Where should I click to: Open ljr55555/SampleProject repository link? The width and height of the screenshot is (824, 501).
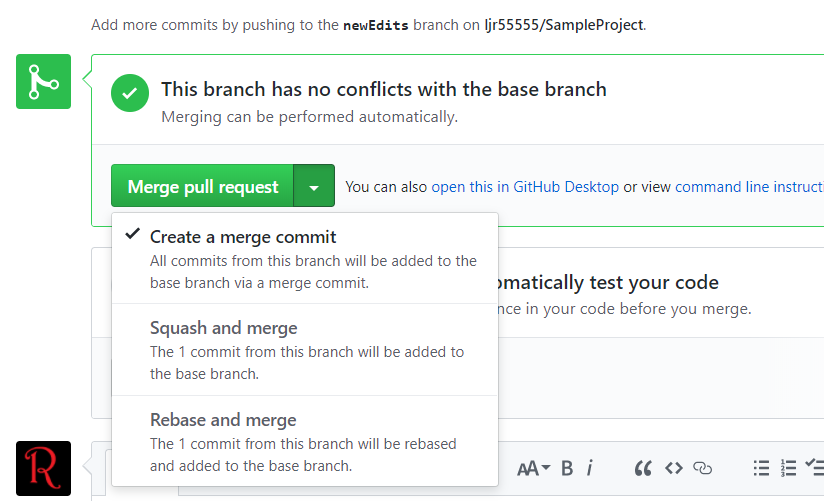pos(564,25)
